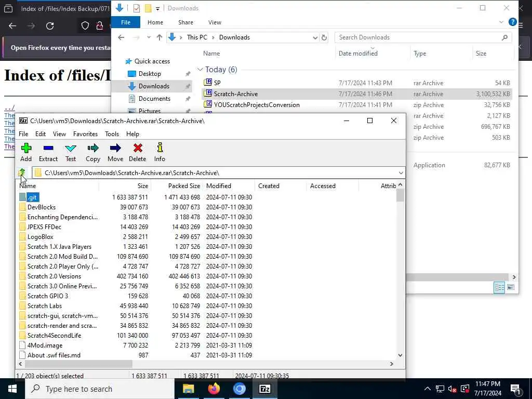
Task: Select the JPEXS FFDec folder
Action: [44, 227]
